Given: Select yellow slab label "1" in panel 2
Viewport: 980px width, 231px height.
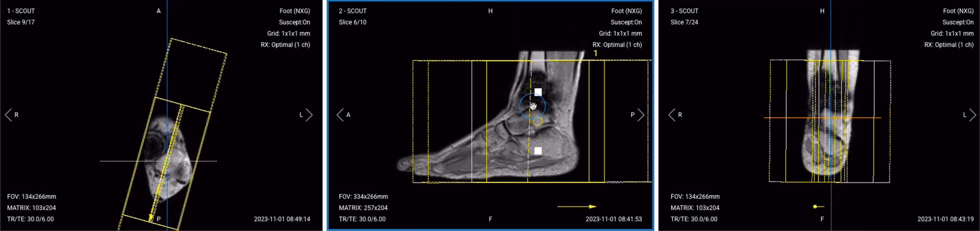Looking at the screenshot, I should tap(595, 54).
